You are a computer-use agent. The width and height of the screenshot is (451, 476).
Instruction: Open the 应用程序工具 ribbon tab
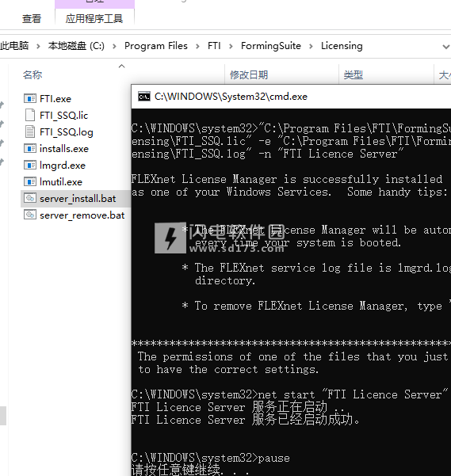point(94,18)
